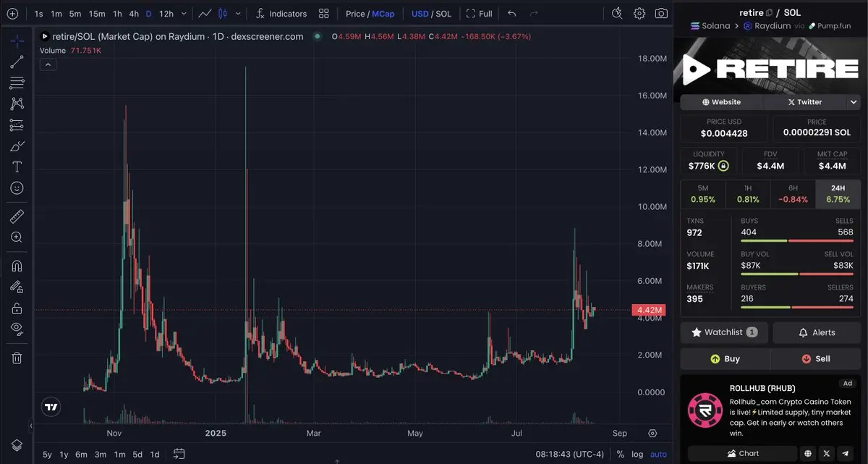Open the token Twitter link
The width and height of the screenshot is (868, 464).
coord(805,102)
